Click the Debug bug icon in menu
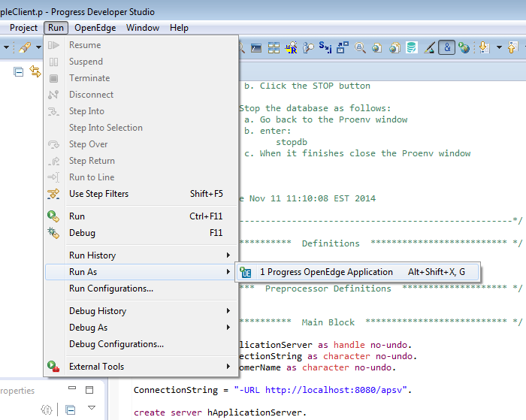The width and height of the screenshot is (526, 420). coord(53,233)
